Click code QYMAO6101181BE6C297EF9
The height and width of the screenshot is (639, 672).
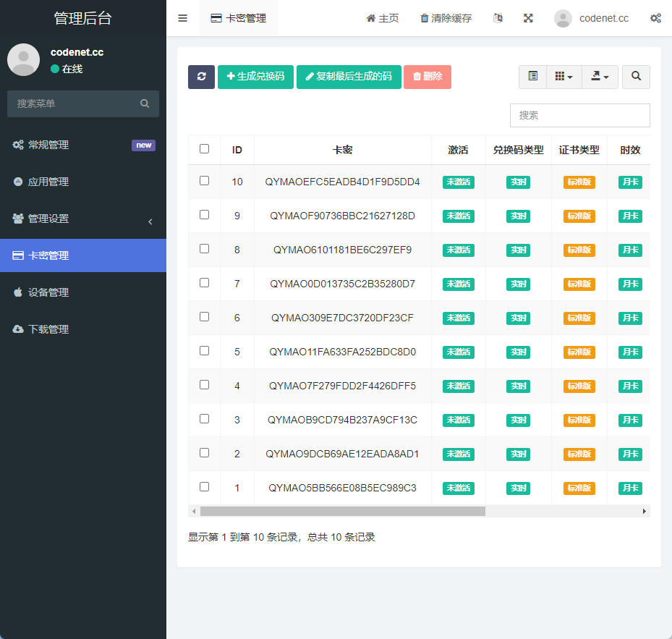(342, 250)
